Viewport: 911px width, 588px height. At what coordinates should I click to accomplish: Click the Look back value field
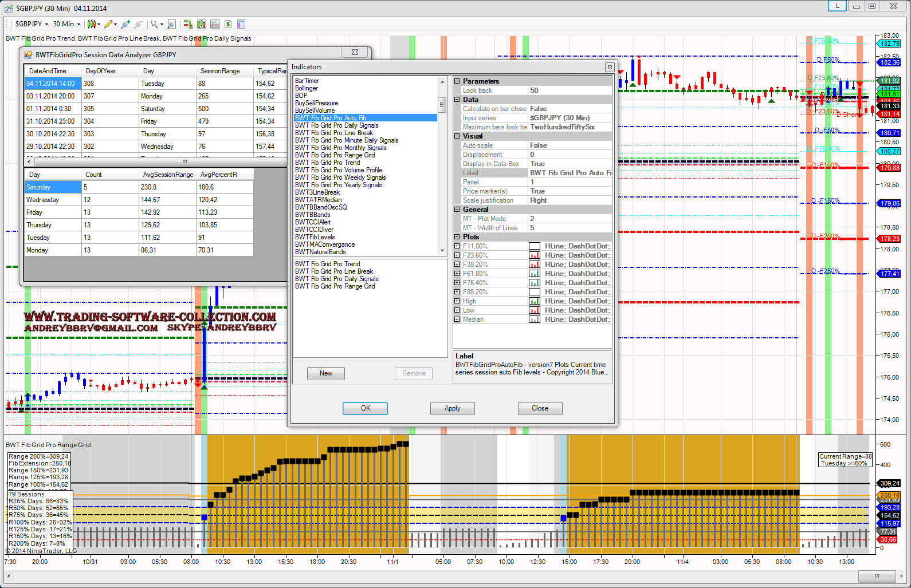569,90
